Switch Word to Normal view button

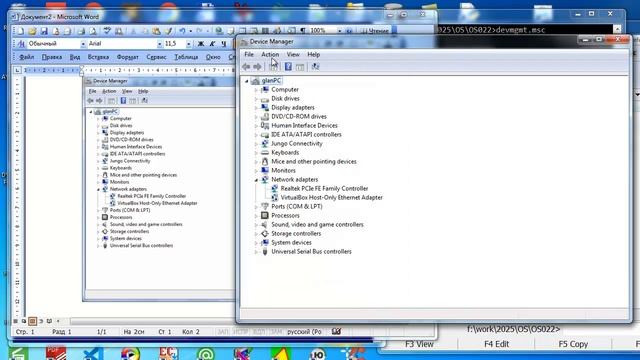point(16,321)
